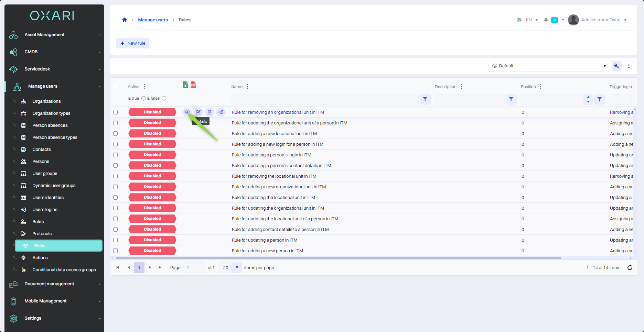This screenshot has width=644, height=332.
Task: Open Dynamic user groups in sidebar
Action: (x=54, y=186)
